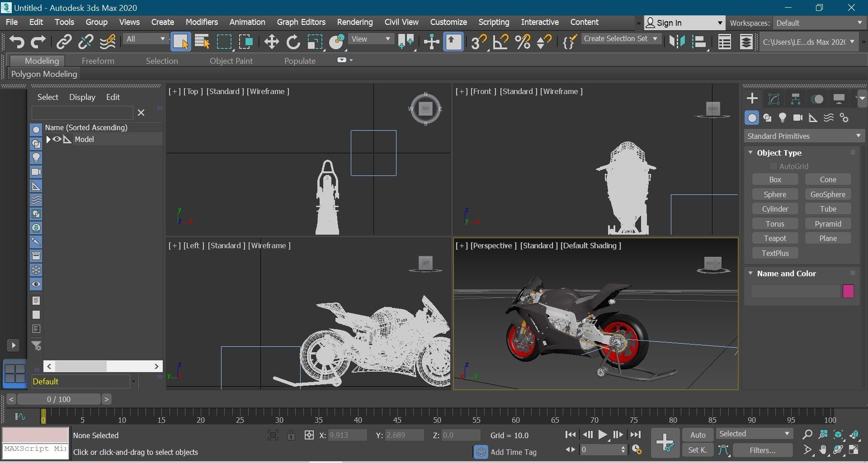Select the Scale tool
868x463 pixels.
click(x=315, y=42)
